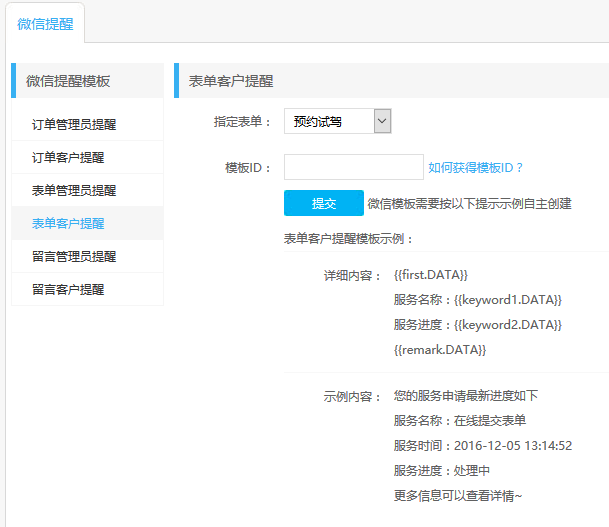
Task: Click the 详细内容： label
Action: point(352,276)
